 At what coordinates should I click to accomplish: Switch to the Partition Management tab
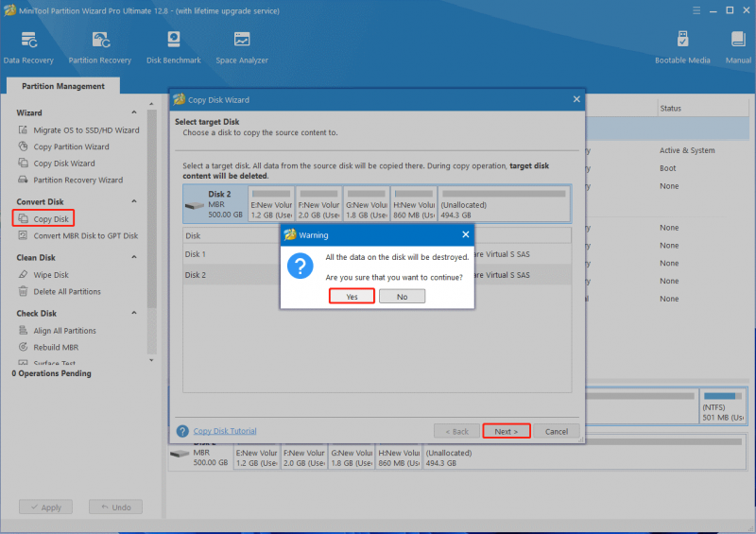click(x=63, y=86)
